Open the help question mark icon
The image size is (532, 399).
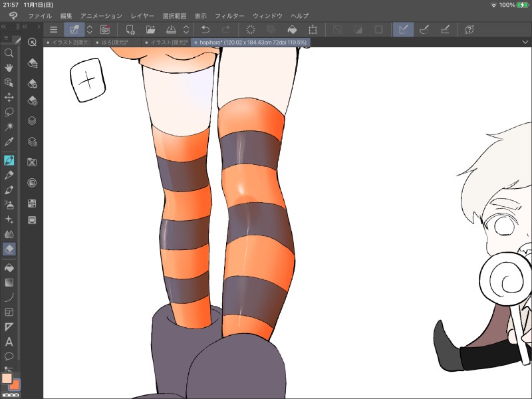click(469, 29)
